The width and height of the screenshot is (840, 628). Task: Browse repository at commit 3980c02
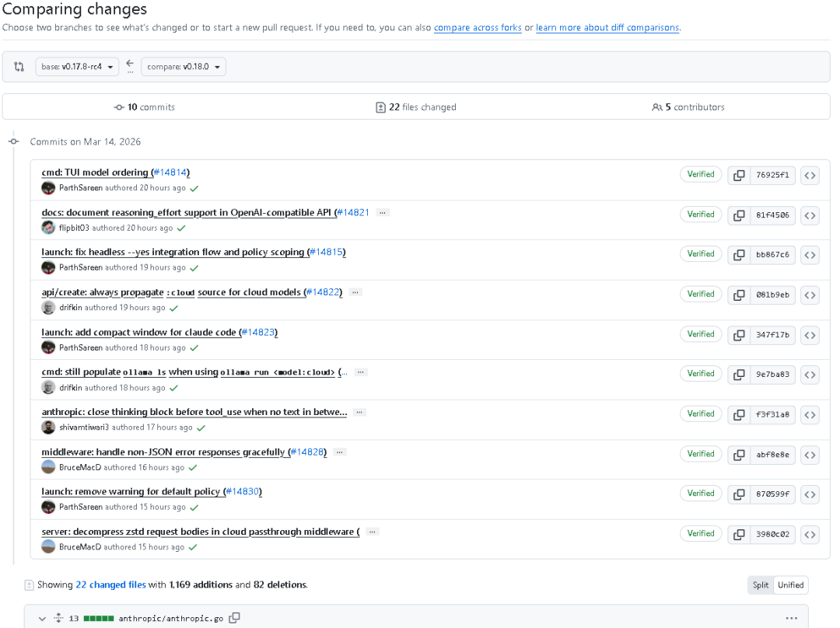[x=810, y=534]
